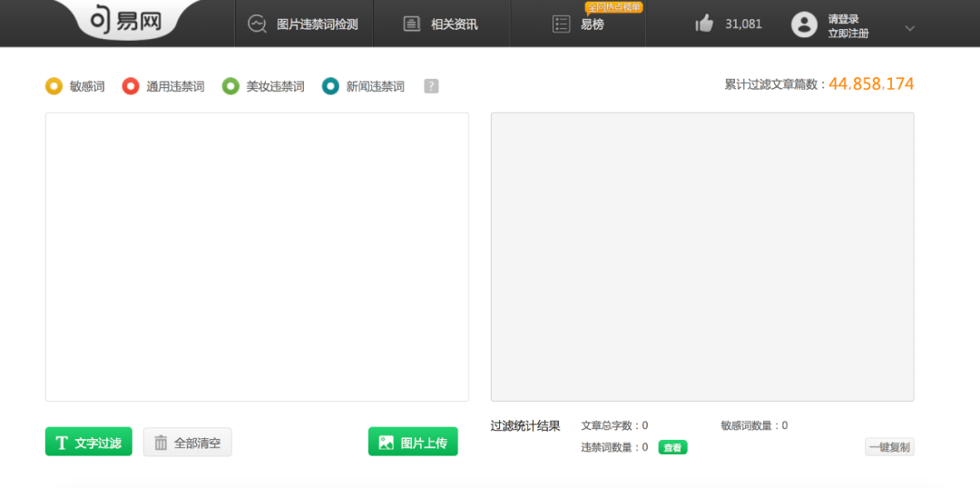Click the user avatar icon

click(x=804, y=24)
